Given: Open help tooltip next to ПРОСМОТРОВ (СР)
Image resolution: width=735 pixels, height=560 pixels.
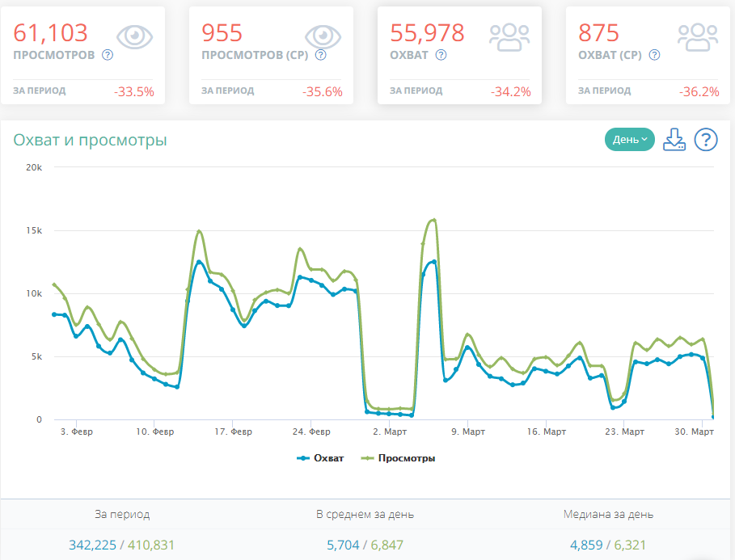Looking at the screenshot, I should click(321, 55).
